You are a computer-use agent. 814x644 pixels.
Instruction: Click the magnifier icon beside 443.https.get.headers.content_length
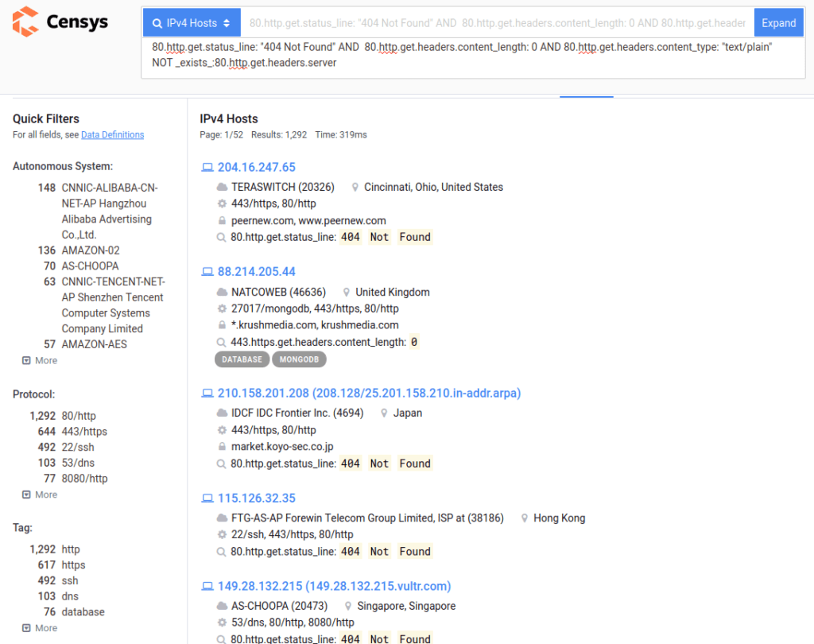[x=222, y=343]
